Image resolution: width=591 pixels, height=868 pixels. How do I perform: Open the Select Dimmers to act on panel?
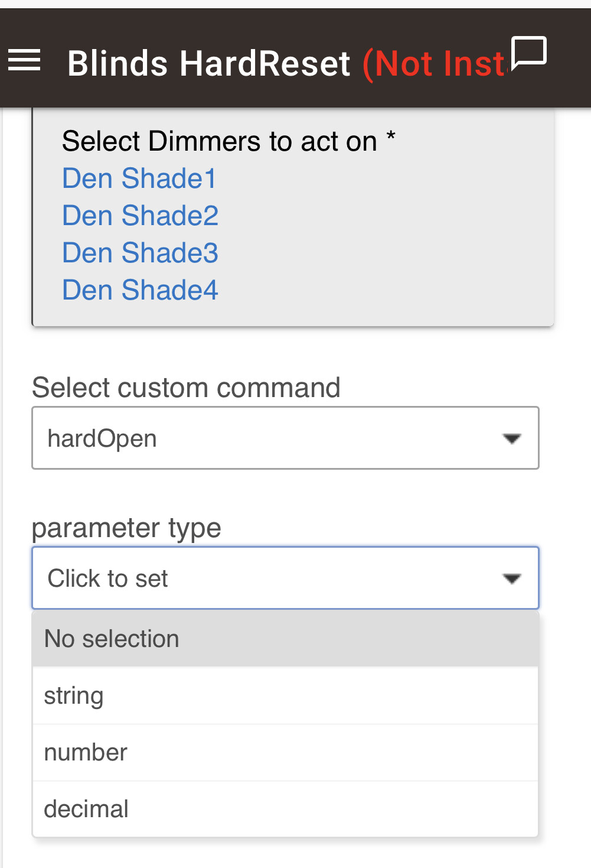click(x=293, y=217)
